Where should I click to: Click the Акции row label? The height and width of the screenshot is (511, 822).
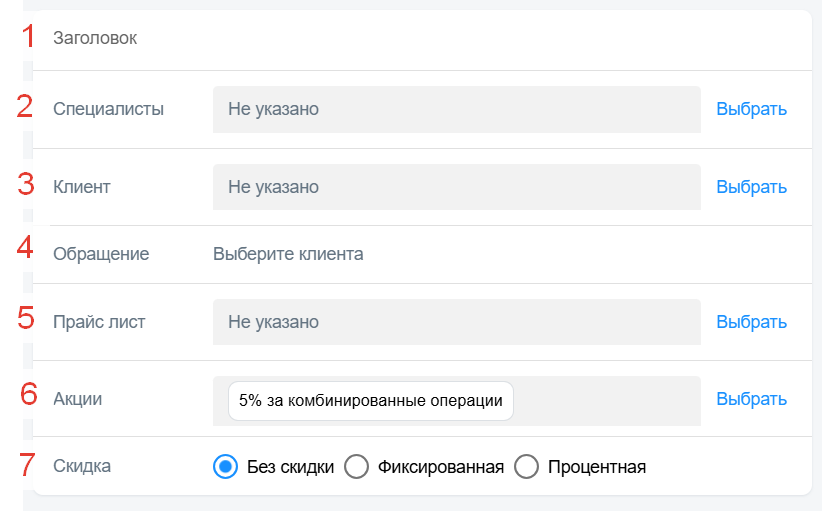(x=78, y=399)
